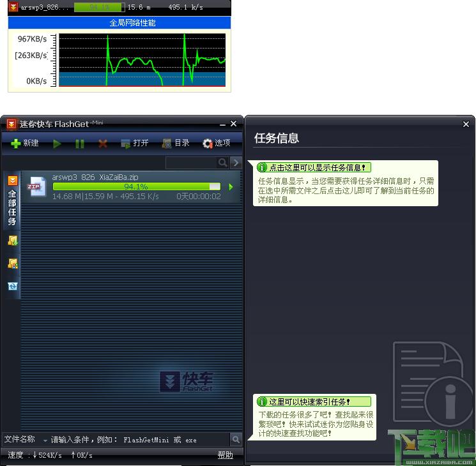Click the bottom search magnifier button
This screenshot has width=476, height=466.
click(236, 439)
